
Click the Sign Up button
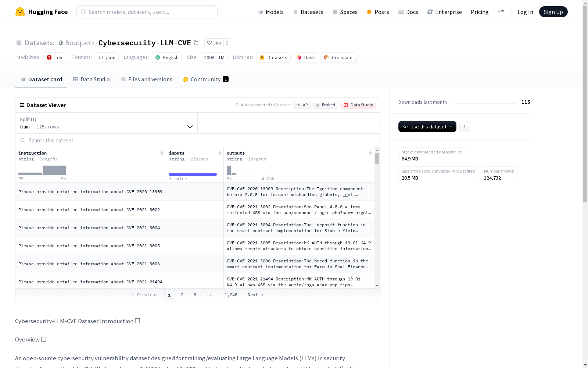pyautogui.click(x=553, y=12)
